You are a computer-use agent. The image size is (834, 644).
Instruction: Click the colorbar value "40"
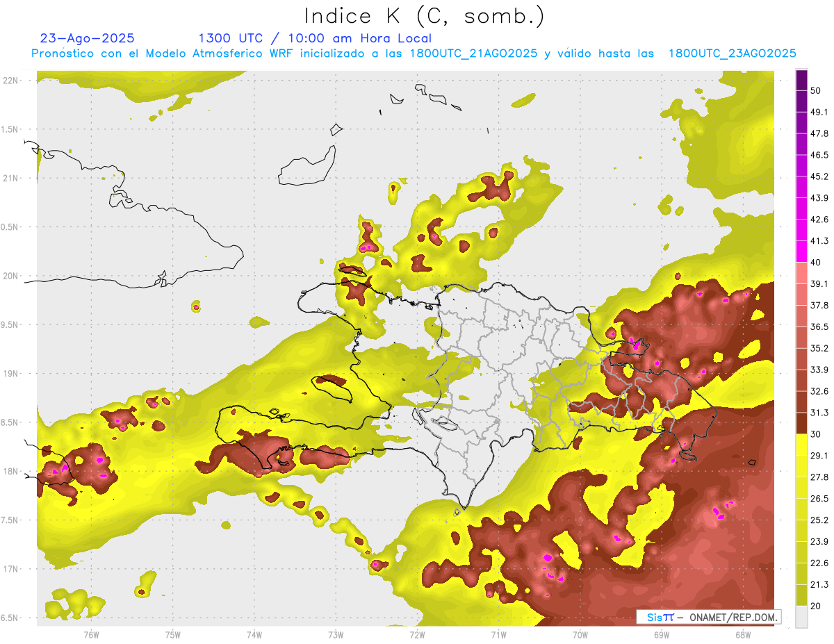tap(817, 262)
